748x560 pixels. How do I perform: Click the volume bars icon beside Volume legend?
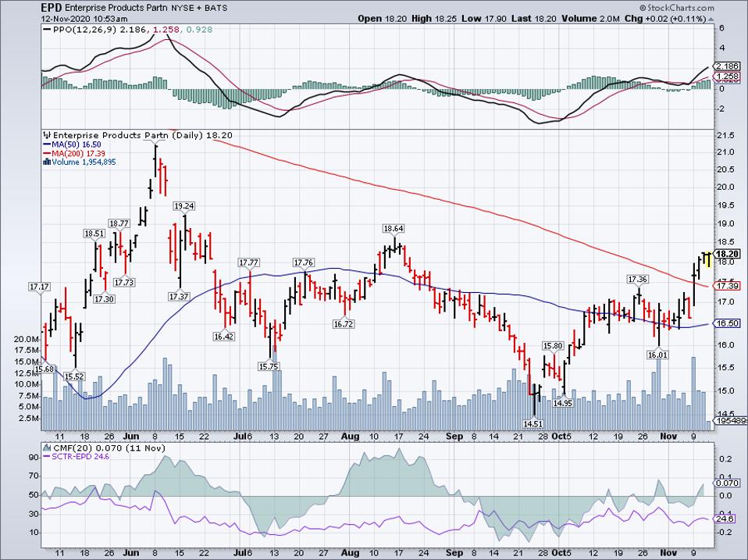[x=46, y=162]
